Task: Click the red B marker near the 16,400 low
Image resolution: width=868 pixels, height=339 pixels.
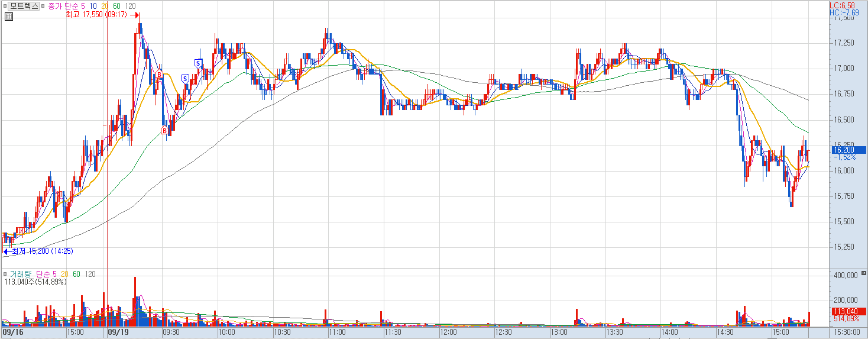Action: pyautogui.click(x=164, y=131)
